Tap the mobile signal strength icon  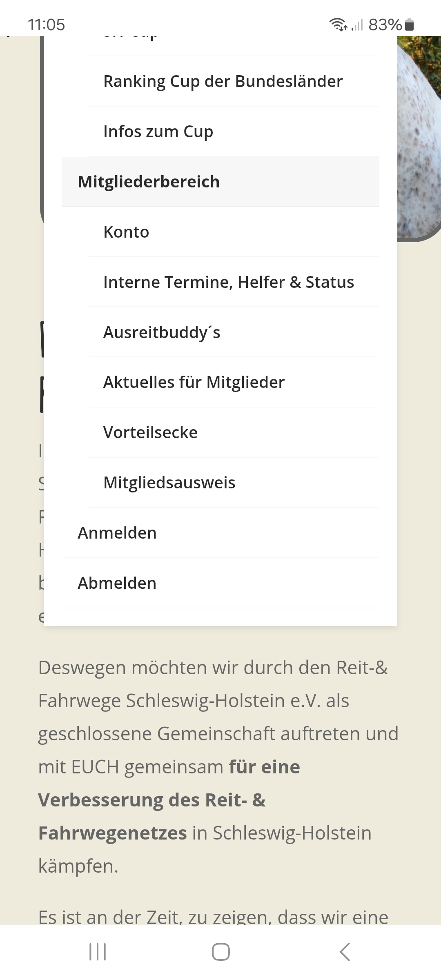[x=357, y=26]
